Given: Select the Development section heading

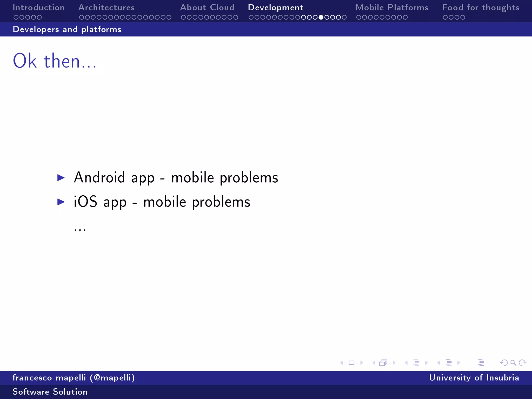Looking at the screenshot, I should (276, 8).
